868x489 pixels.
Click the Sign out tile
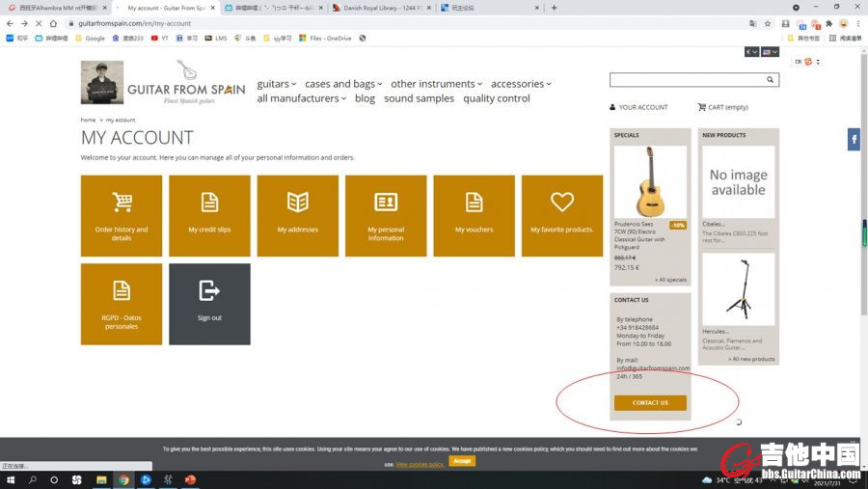coord(209,303)
